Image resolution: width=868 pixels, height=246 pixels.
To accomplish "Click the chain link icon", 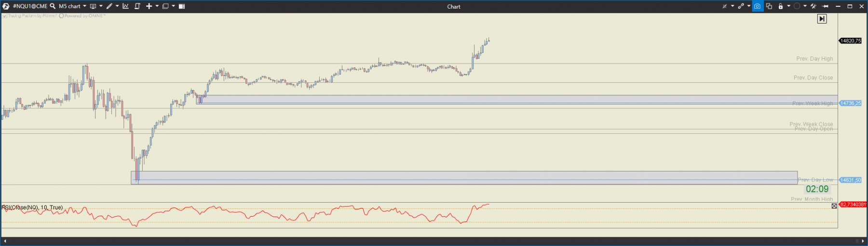I will tap(741, 6).
